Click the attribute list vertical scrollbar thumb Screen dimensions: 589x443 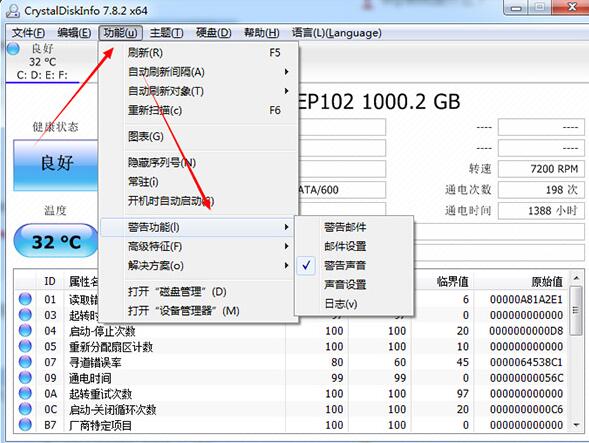click(x=575, y=310)
